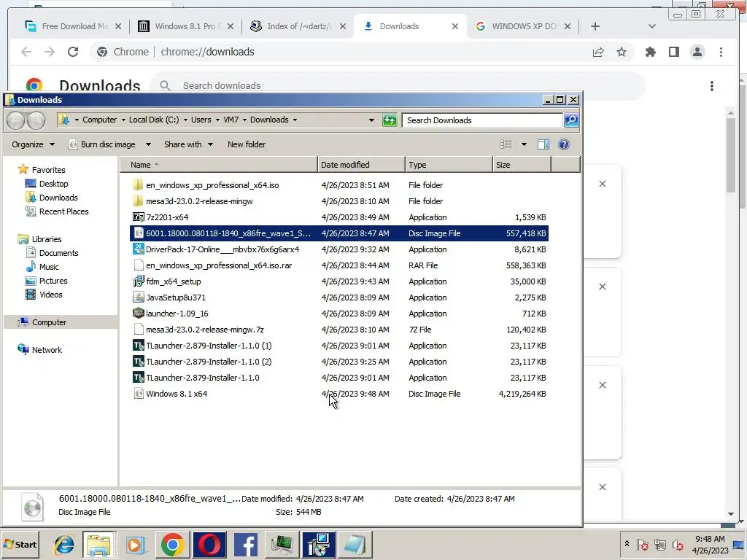Expand the view options dropdown arrow
Viewport: 747px width, 560px height.
tap(524, 144)
